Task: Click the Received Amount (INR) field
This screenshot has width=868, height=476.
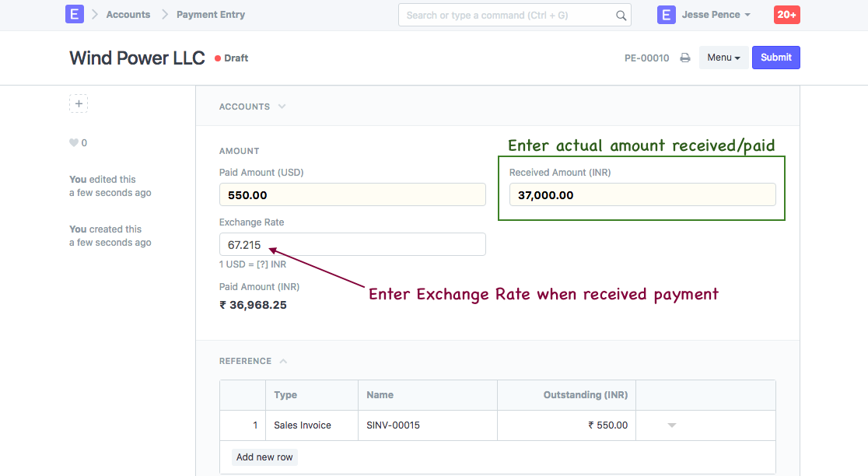Action: [642, 195]
